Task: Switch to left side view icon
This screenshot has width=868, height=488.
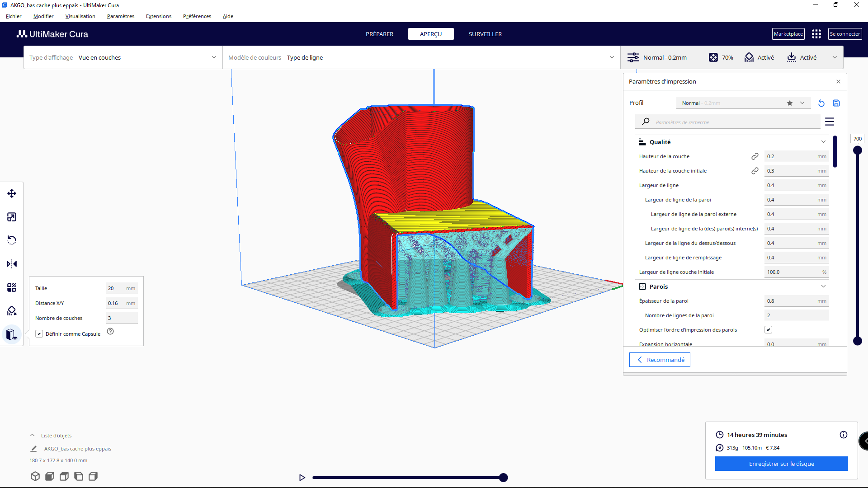Action: (79, 476)
